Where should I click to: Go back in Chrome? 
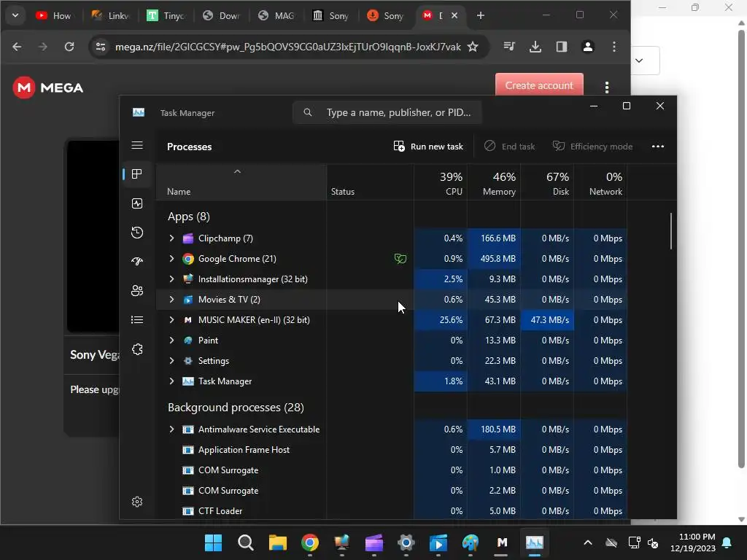point(17,47)
